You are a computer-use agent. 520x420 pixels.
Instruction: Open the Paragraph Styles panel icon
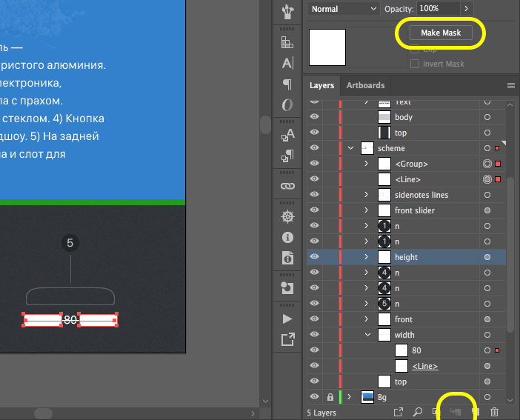(x=287, y=156)
